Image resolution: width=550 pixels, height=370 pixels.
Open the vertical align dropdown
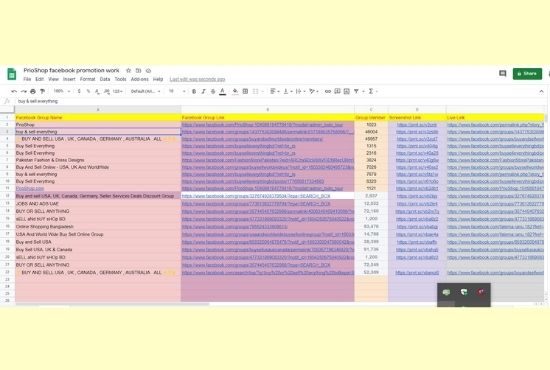[287, 91]
